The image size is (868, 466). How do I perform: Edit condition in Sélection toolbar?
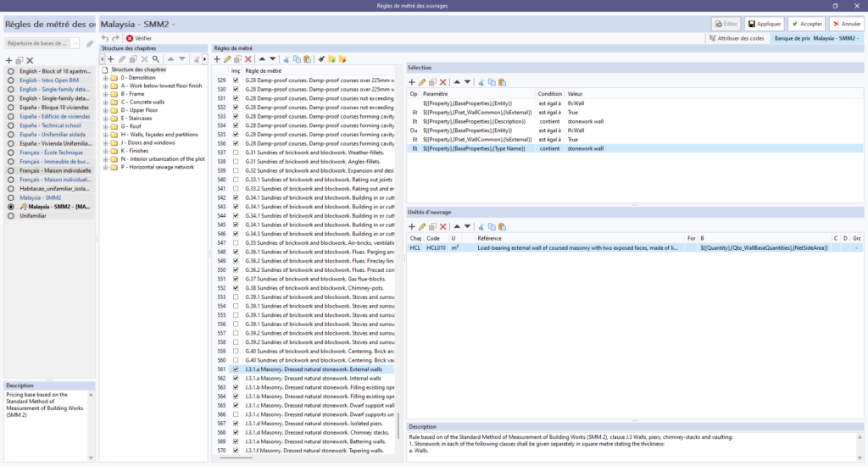(x=422, y=82)
